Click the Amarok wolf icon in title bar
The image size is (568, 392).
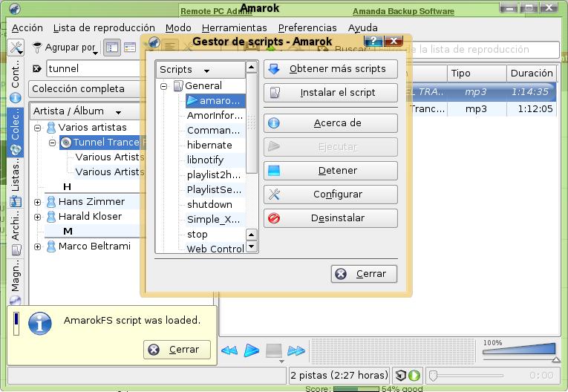(x=15, y=8)
